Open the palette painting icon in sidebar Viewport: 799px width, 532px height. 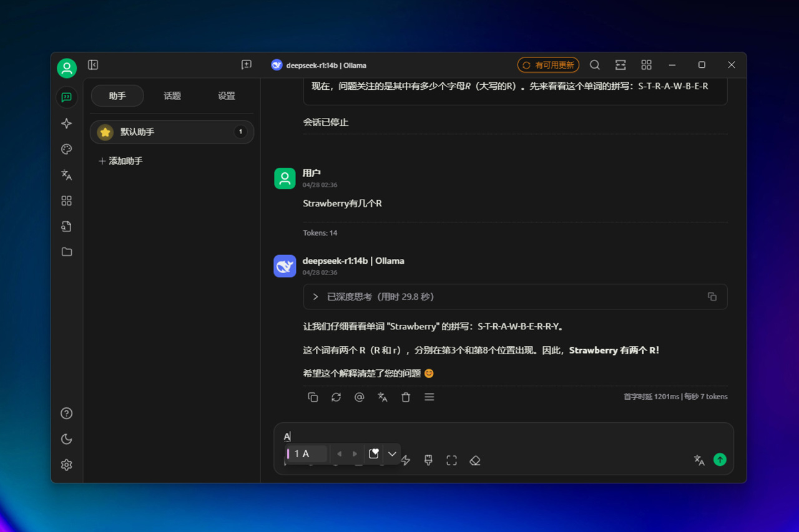(67, 149)
